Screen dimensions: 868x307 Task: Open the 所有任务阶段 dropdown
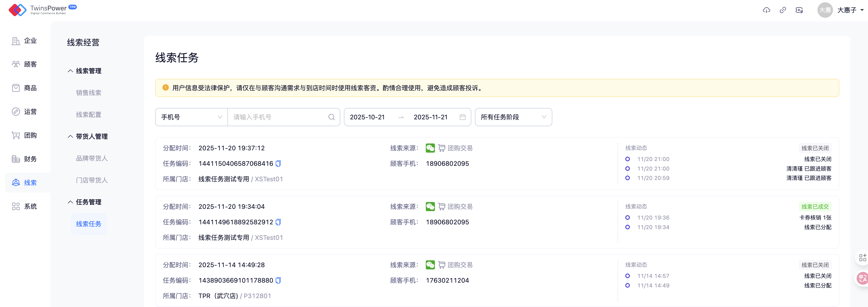click(513, 117)
